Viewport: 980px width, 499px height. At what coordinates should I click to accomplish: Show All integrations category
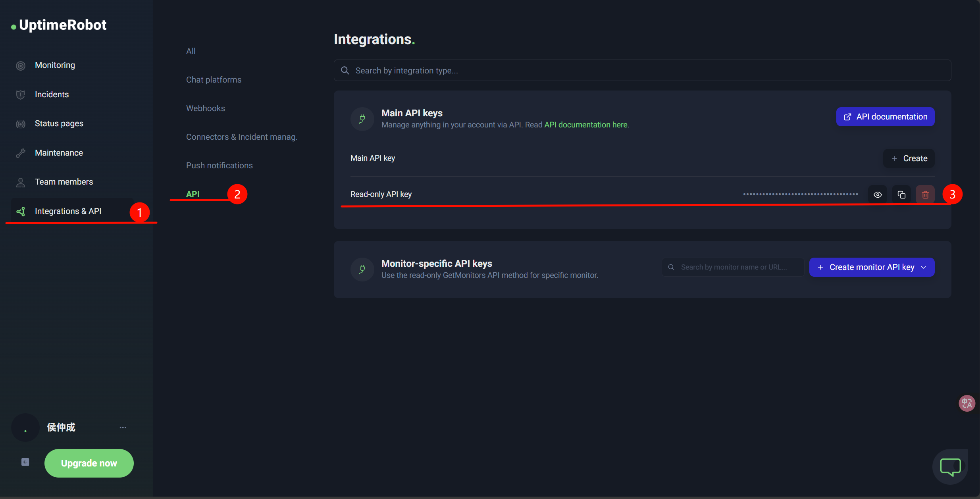[191, 51]
